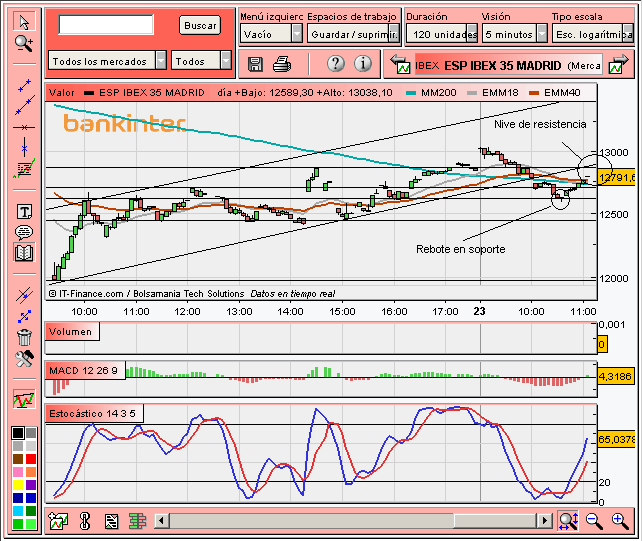The image size is (643, 541).
Task: Click the chart document icon in bottom toolbar
Action: (111, 521)
